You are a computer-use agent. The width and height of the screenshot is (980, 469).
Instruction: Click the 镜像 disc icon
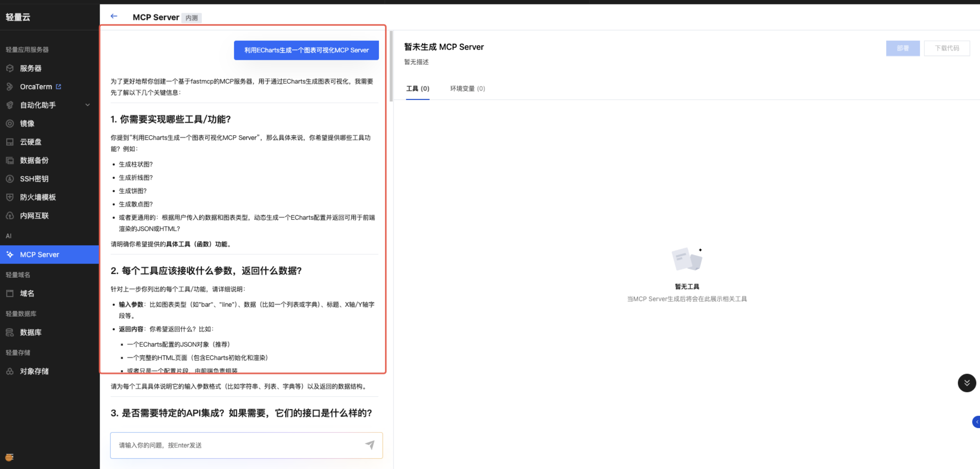click(10, 123)
